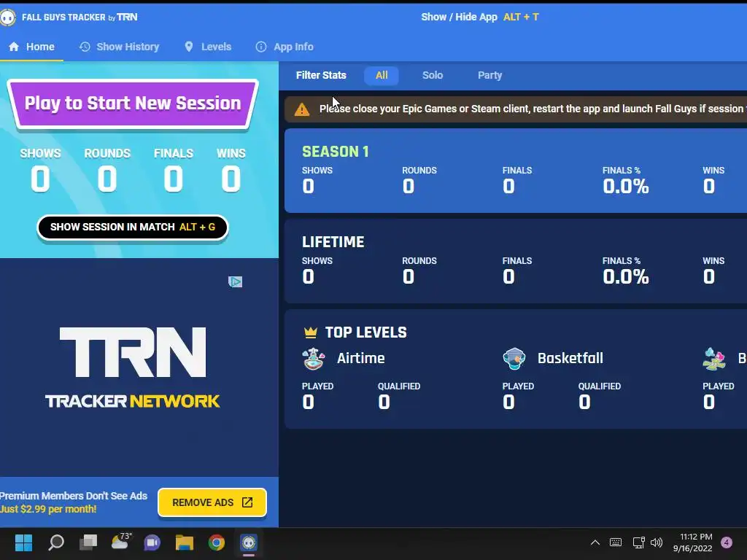The image size is (747, 560).
Task: Open Google Chrome from the taskbar
Action: point(216,542)
